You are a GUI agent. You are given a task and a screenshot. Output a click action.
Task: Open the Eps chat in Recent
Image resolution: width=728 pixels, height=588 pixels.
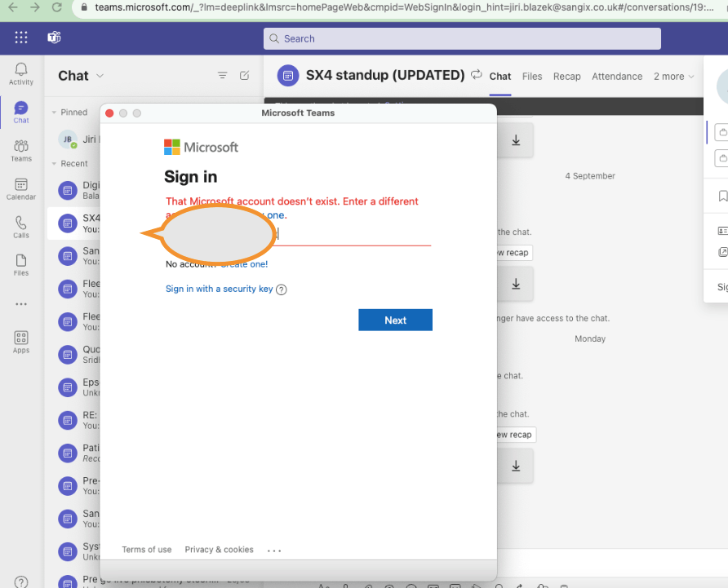click(74, 387)
